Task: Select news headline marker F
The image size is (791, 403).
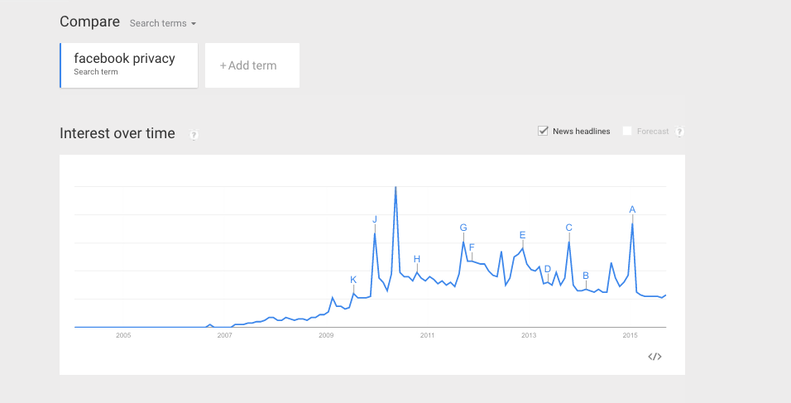Action: tap(472, 247)
